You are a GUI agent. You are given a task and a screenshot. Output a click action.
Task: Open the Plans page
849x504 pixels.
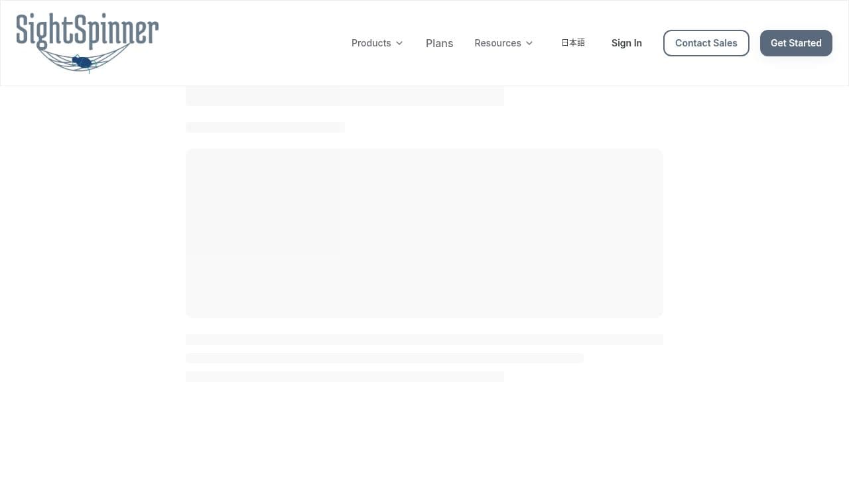point(440,43)
